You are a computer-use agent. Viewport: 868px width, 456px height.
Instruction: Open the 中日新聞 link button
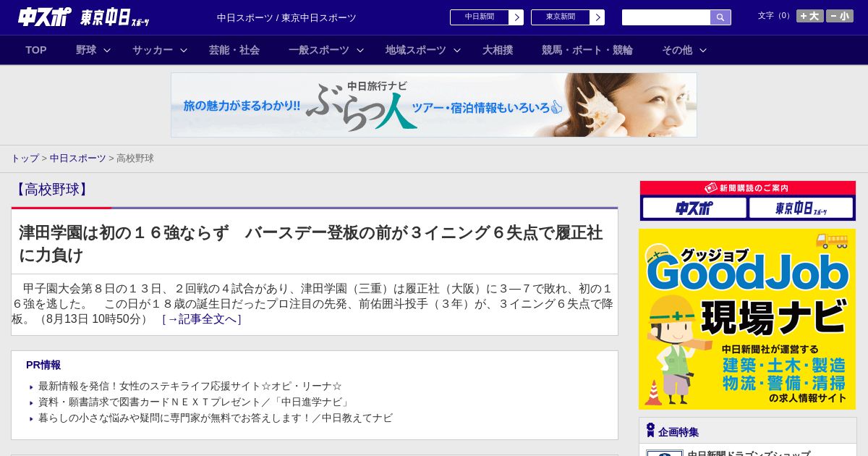pos(480,17)
